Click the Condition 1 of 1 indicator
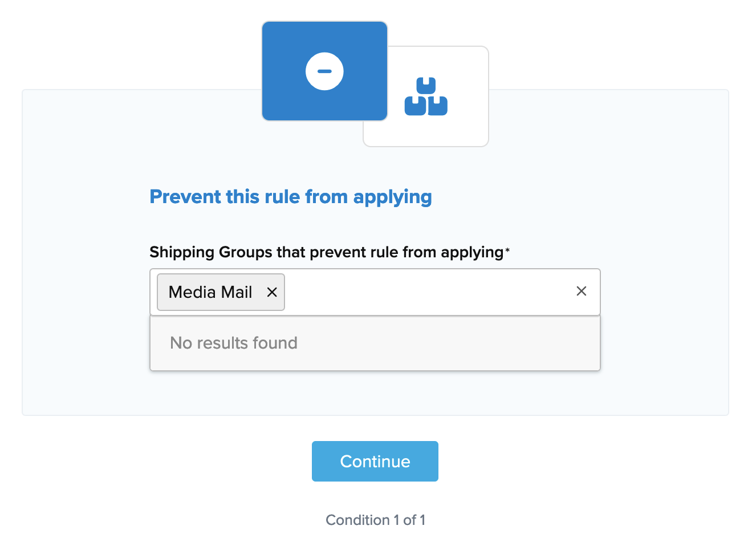The width and height of the screenshot is (756, 558). (x=375, y=520)
